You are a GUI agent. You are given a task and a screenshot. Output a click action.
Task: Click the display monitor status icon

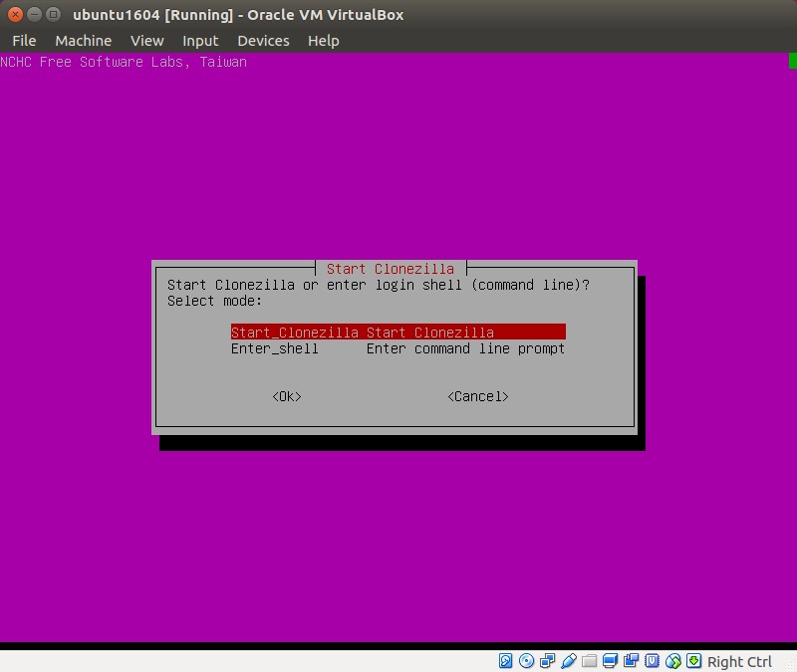tap(611, 661)
